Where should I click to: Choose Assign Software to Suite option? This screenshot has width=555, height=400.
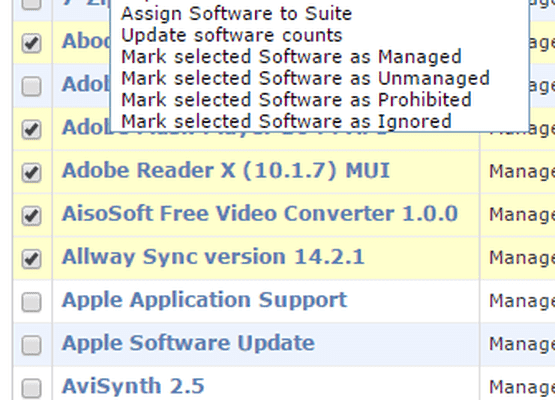236,14
